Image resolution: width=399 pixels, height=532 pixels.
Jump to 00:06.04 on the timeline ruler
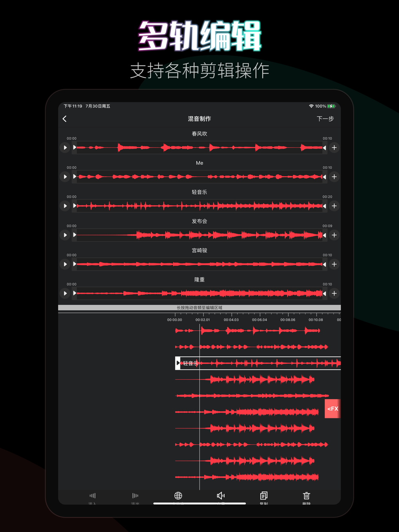point(259,319)
